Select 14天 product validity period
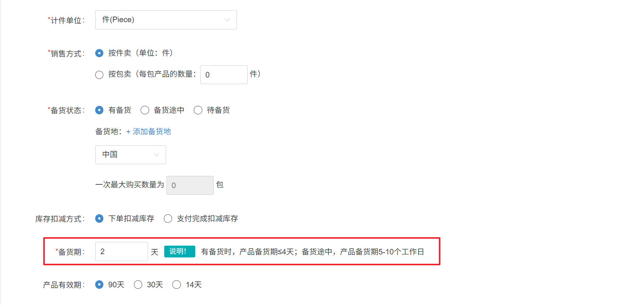Image resolution: width=644 pixels, height=305 pixels. [177, 285]
